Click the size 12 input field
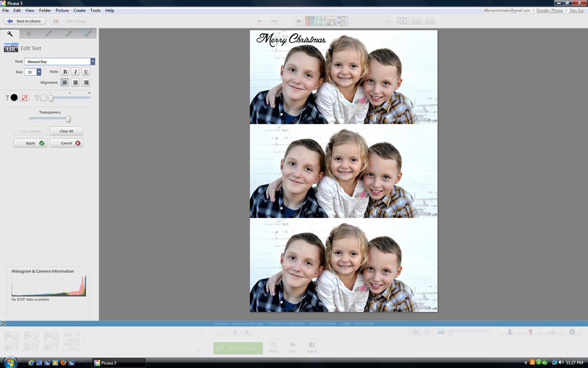 (30, 72)
